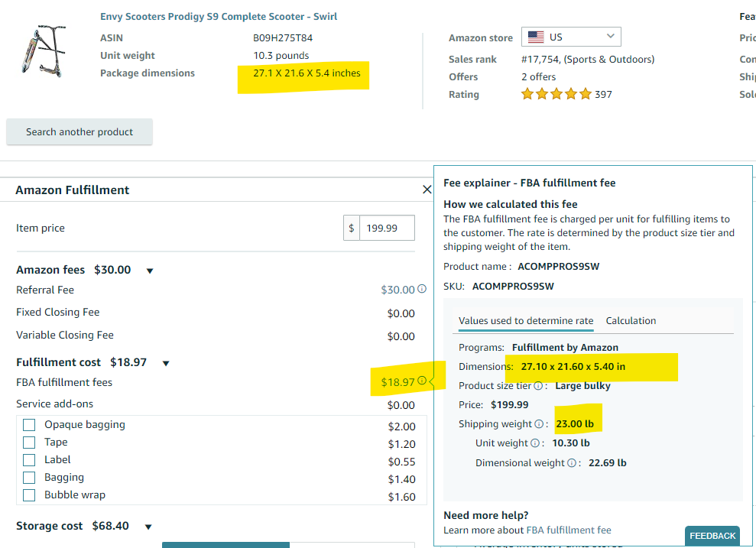Click the Dimensional weight info icon
The height and width of the screenshot is (548, 756).
(571, 462)
